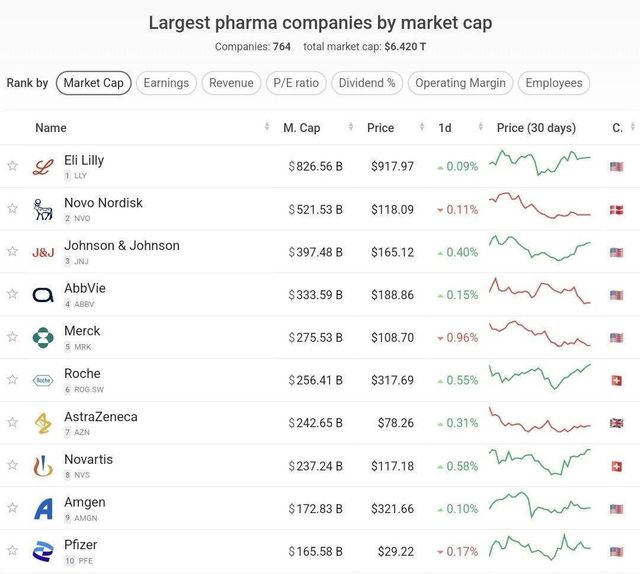Click the Novartis logo icon
Image resolution: width=640 pixels, height=574 pixels.
point(43,466)
